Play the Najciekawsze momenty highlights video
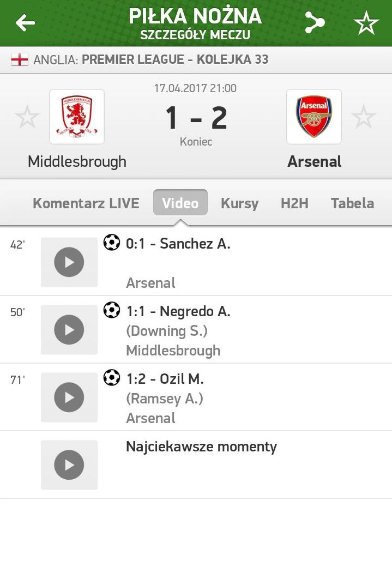Image resolution: width=392 pixels, height=561 pixels. coord(69,465)
